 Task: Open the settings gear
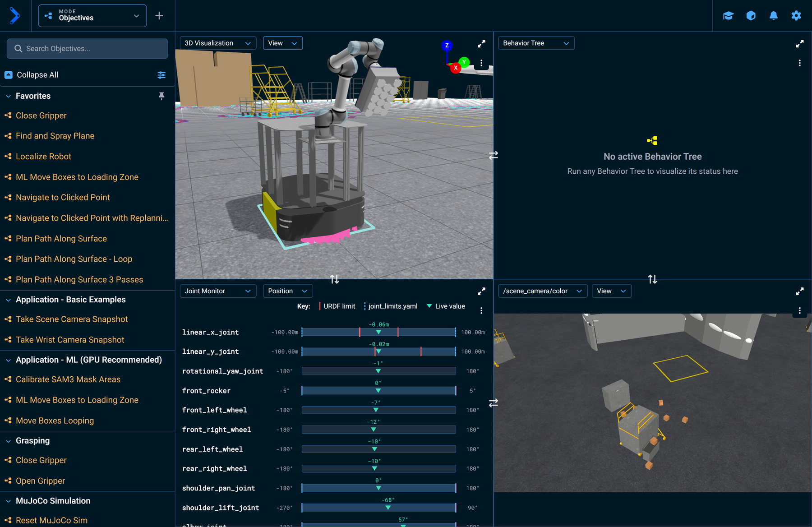click(796, 16)
